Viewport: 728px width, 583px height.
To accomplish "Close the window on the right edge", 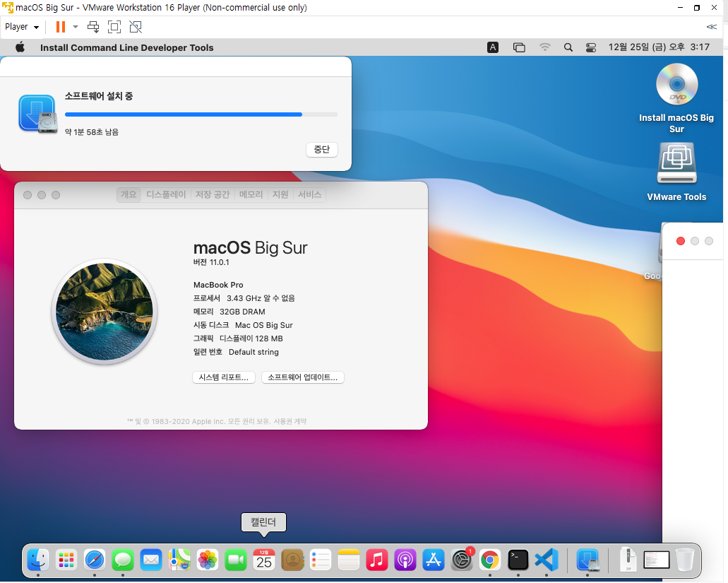I will [681, 241].
